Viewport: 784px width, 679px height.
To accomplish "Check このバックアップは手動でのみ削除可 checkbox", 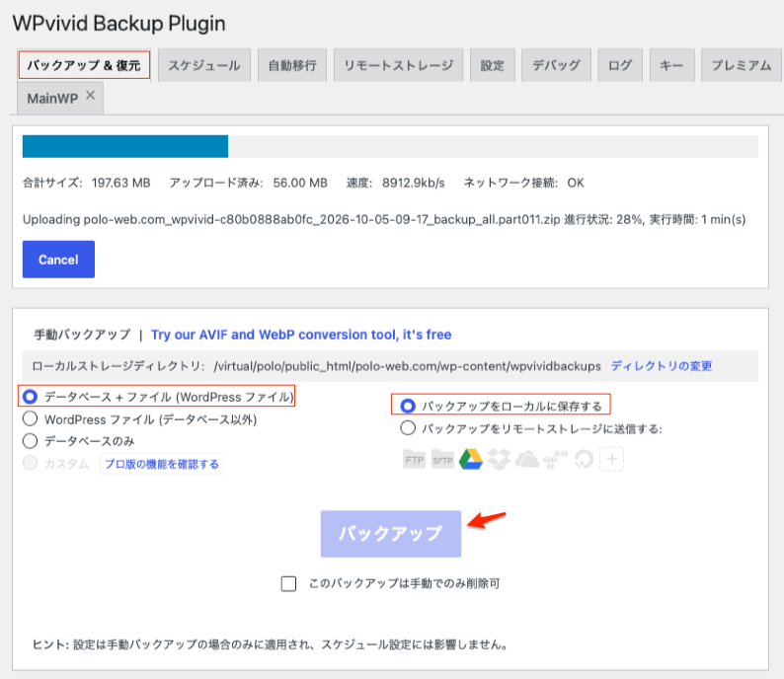I will (x=288, y=583).
